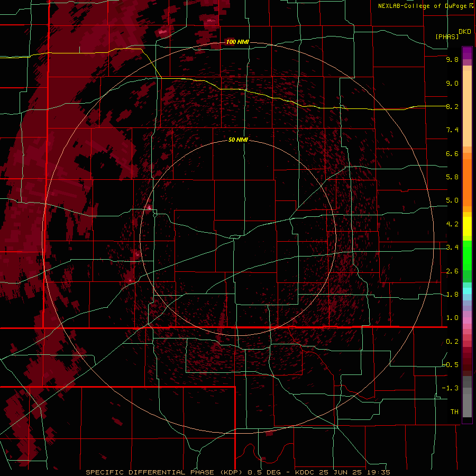
Task: Select the 100 NMI range ring label
Action: [x=237, y=42]
